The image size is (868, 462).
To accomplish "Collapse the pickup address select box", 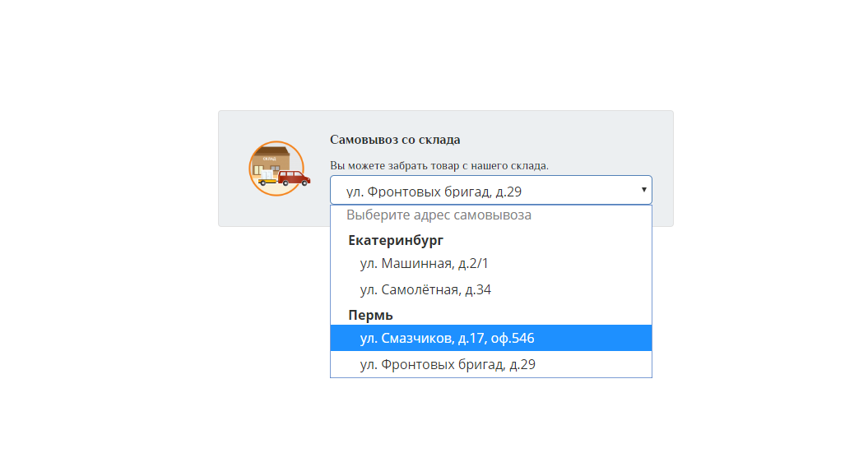I will pos(491,191).
